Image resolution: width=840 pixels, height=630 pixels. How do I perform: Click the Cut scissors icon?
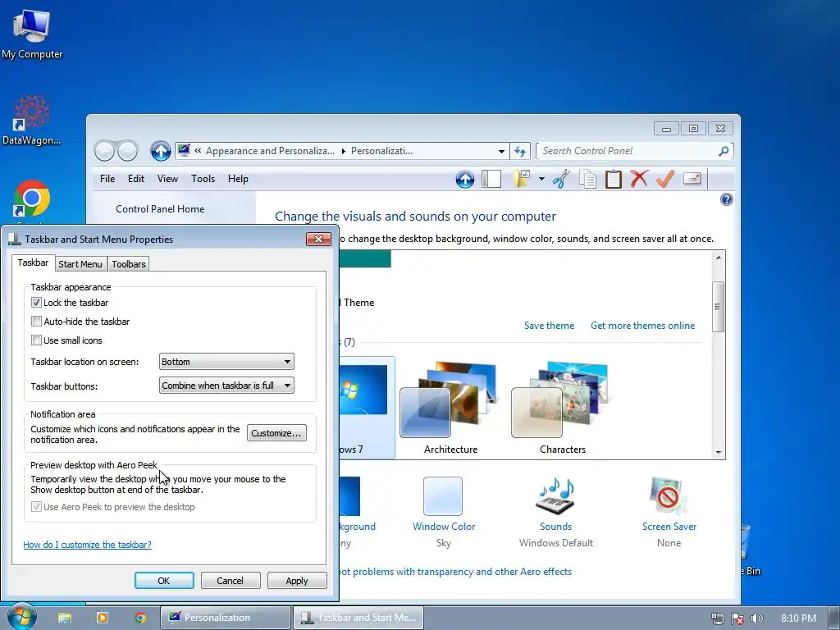(561, 179)
